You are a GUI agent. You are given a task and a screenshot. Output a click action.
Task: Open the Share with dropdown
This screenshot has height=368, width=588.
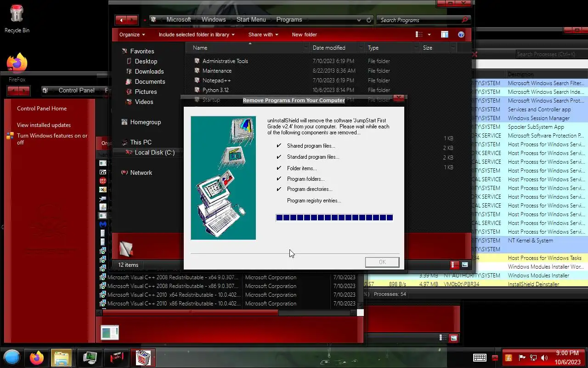pyautogui.click(x=264, y=34)
